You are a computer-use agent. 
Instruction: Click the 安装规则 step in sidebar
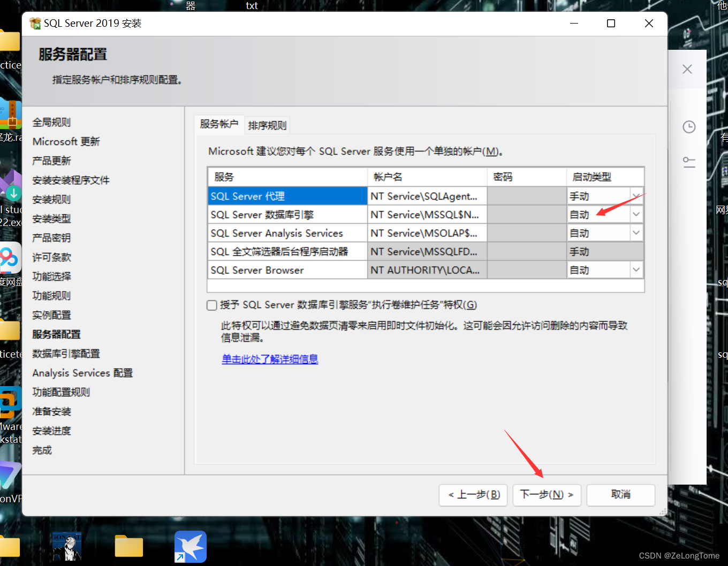click(51, 199)
